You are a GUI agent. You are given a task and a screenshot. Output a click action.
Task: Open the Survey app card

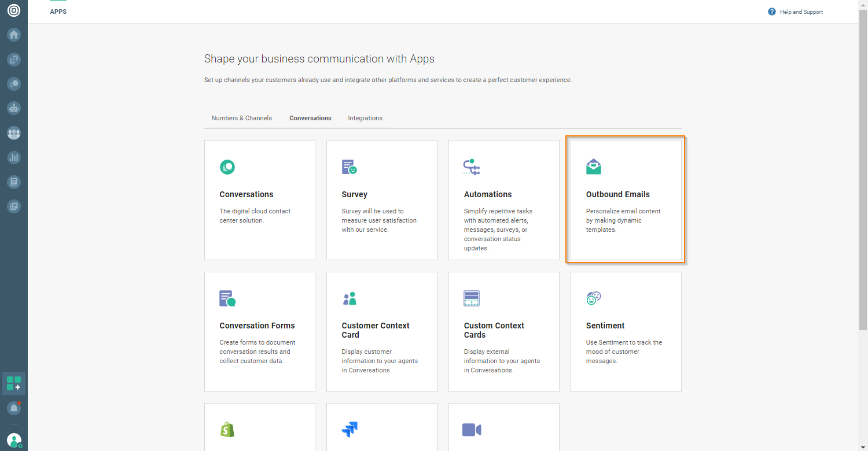tap(381, 199)
